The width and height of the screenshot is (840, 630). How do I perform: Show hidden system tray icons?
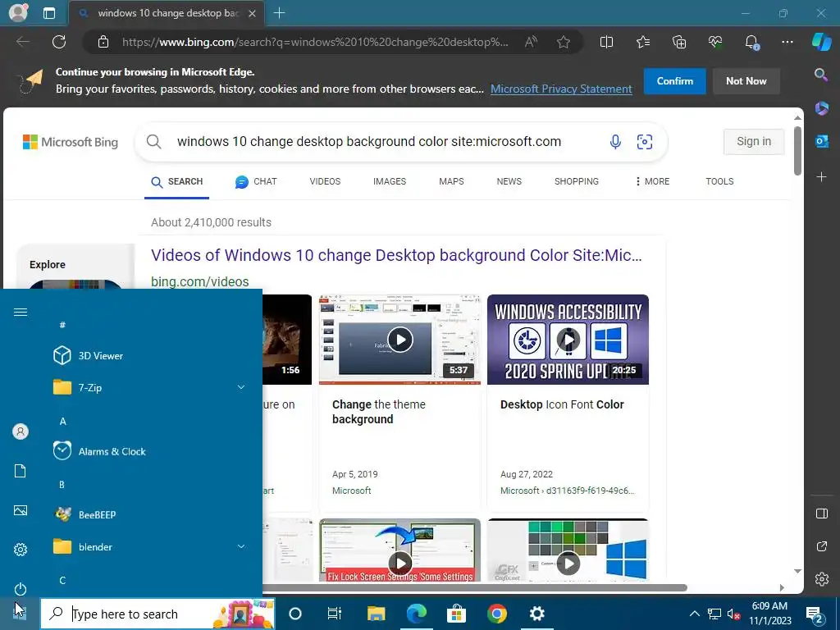(694, 614)
